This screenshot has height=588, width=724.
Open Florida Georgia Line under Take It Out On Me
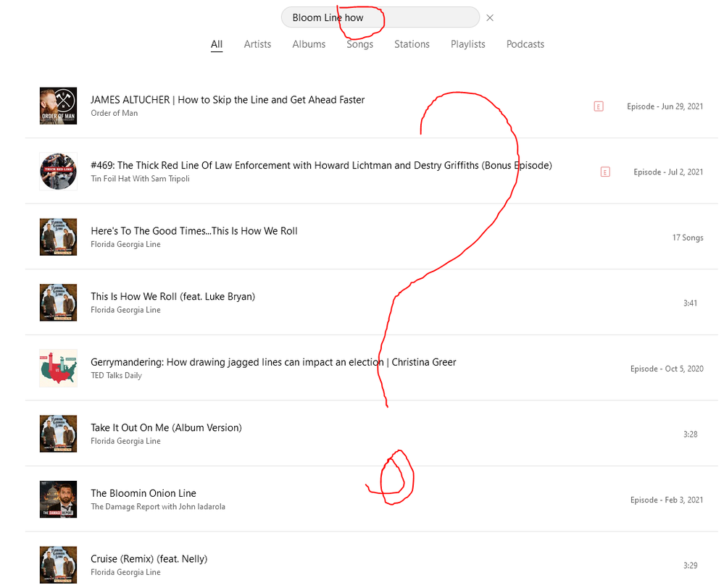coord(125,441)
